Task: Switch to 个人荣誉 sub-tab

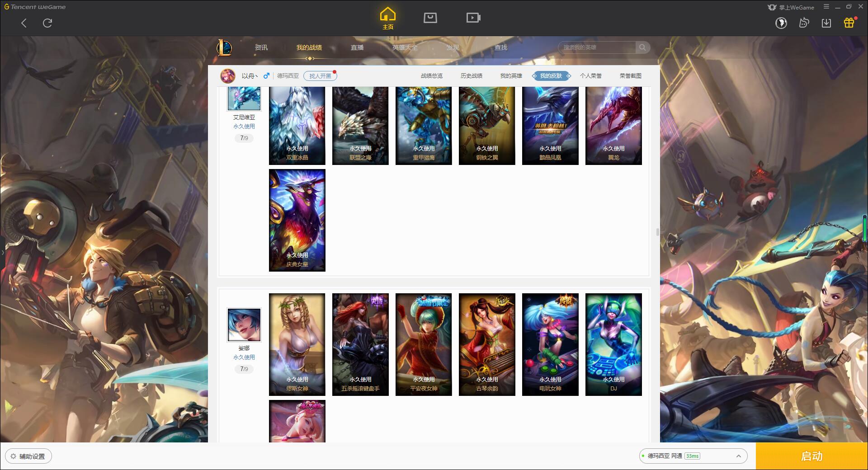Action: coord(591,76)
